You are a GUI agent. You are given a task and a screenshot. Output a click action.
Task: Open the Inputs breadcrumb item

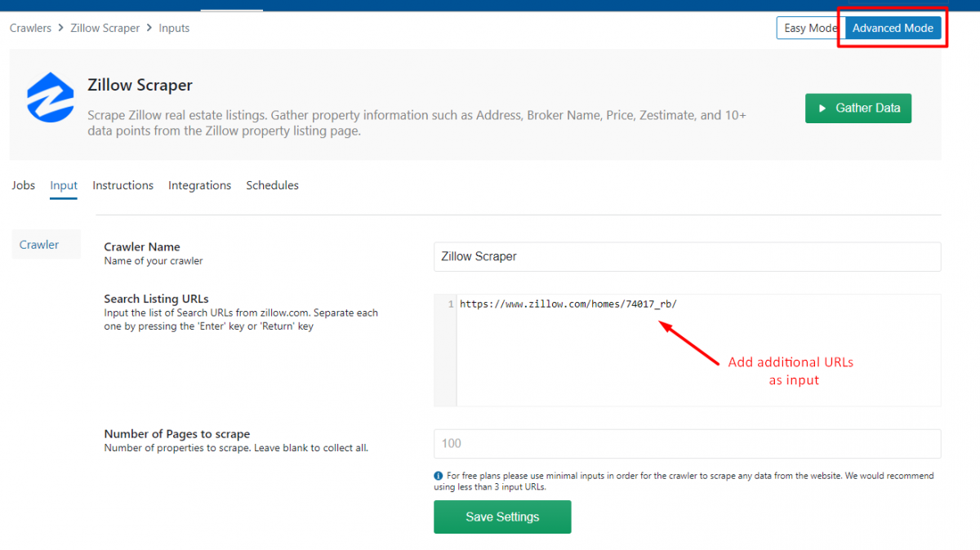tap(173, 27)
